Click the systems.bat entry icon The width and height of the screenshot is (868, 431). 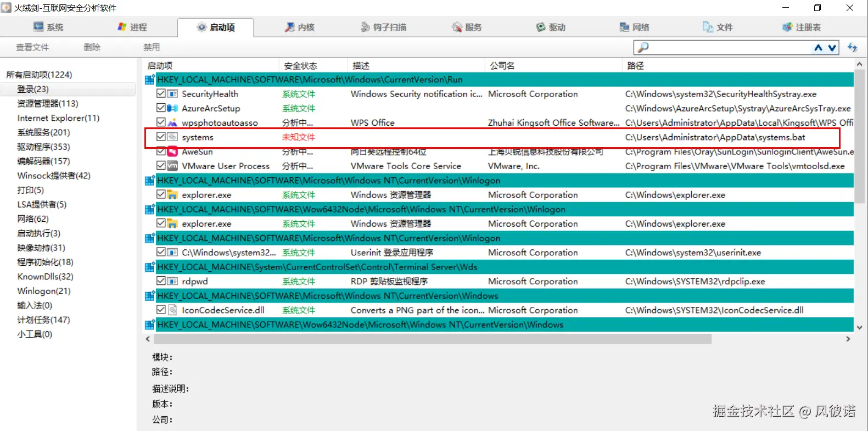[x=172, y=137]
